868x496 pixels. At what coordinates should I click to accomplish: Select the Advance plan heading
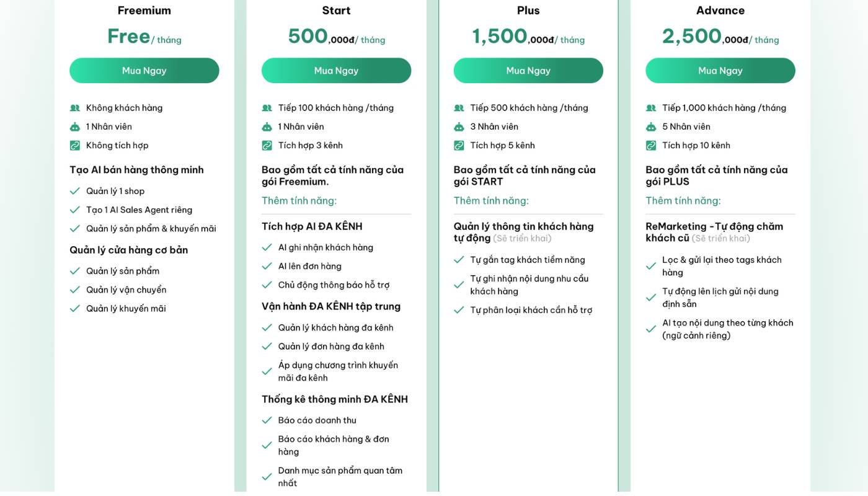click(720, 10)
